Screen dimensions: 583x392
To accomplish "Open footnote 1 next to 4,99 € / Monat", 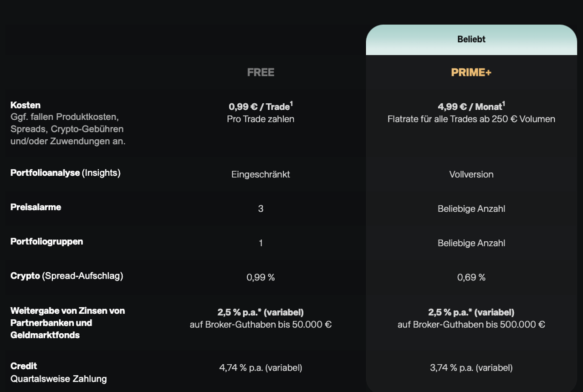I will click(x=503, y=104).
